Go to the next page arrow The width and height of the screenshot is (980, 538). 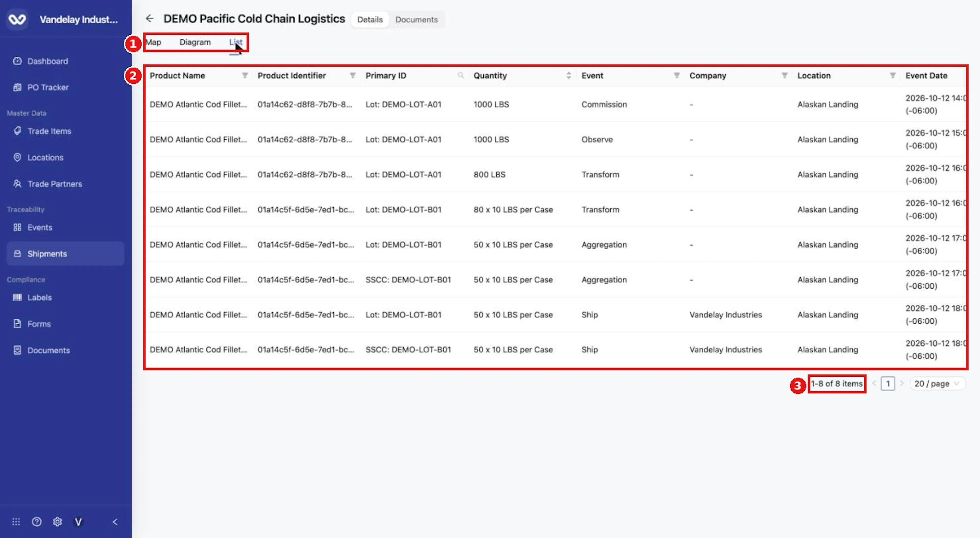(x=901, y=384)
